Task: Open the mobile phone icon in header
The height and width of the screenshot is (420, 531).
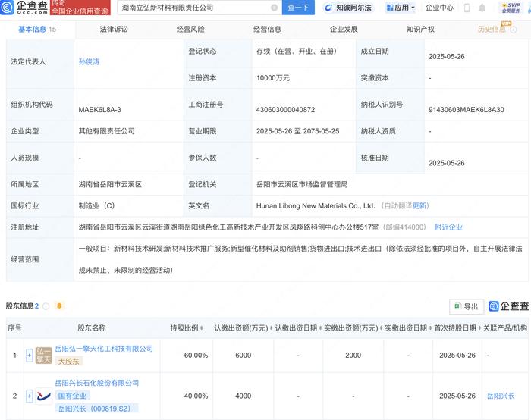Action: (x=467, y=8)
